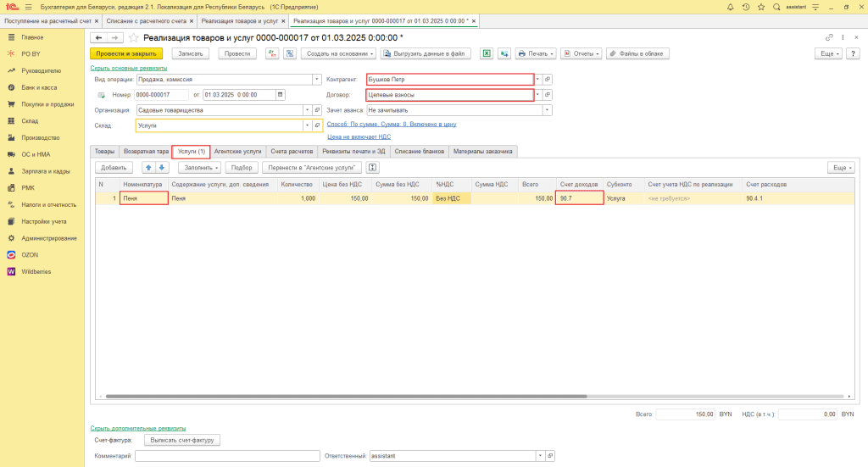Expand Ответственный dropdown arrow
This screenshot has height=467, width=868.
540,456
